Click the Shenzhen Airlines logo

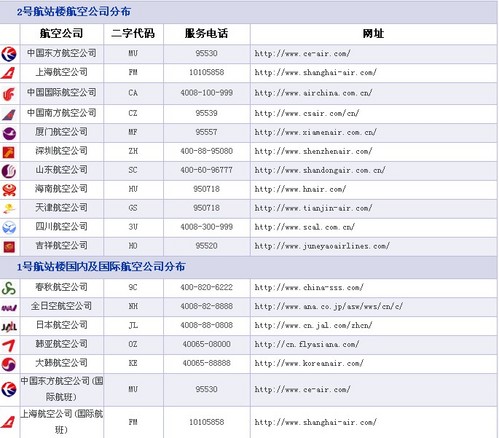coord(9,152)
